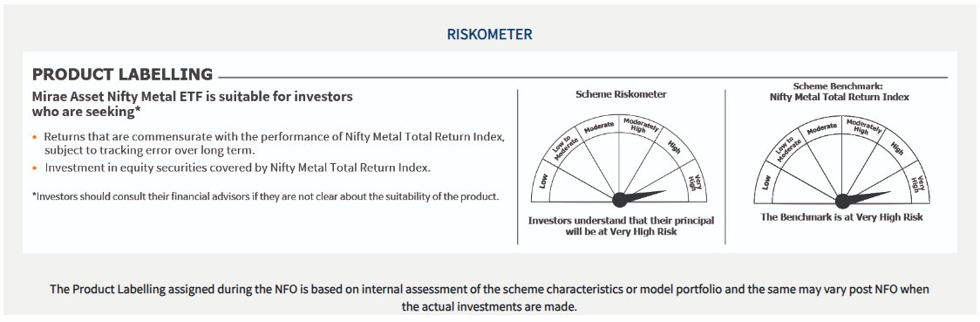The height and width of the screenshot is (322, 980).
Task: Click 'The Benchmark is at Very High Risk' text
Action: 841,217
